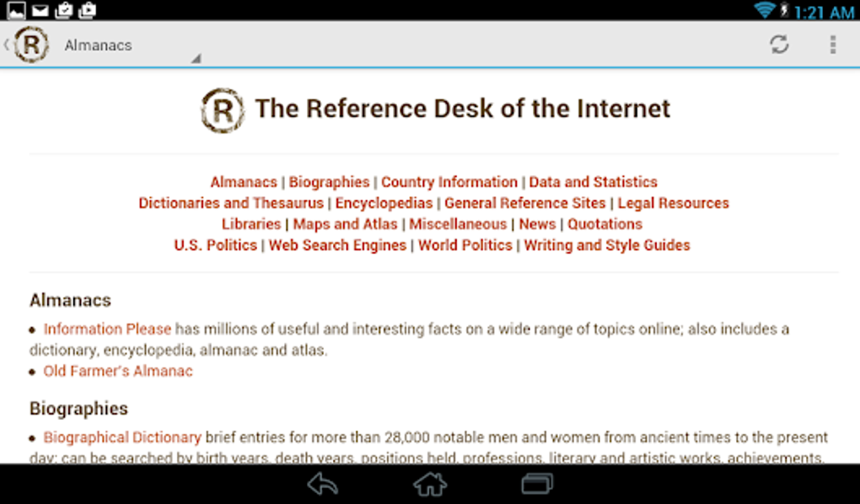Viewport: 860px width, 504px height.
Task: Open the Old Farmer's Almanac link
Action: click(x=118, y=371)
